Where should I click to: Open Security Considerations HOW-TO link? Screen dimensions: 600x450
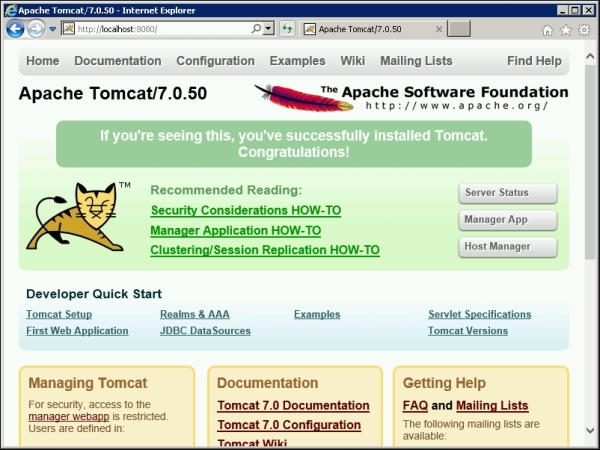(x=246, y=210)
